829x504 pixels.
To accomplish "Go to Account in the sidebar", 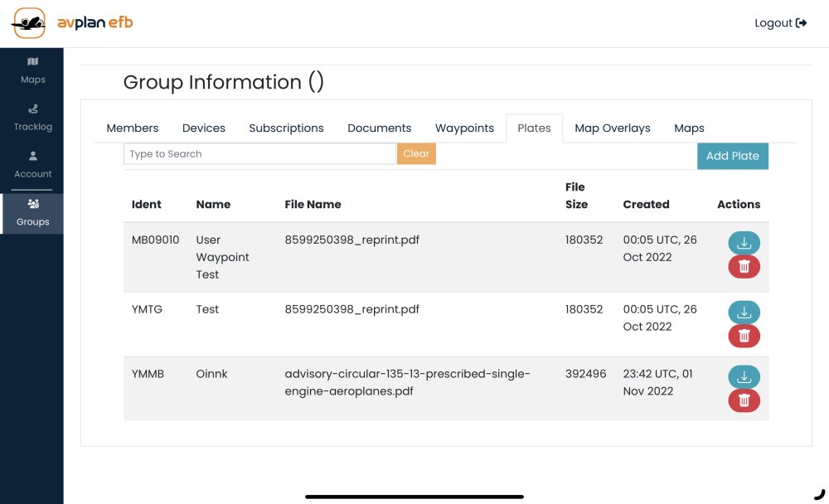I will point(32,164).
